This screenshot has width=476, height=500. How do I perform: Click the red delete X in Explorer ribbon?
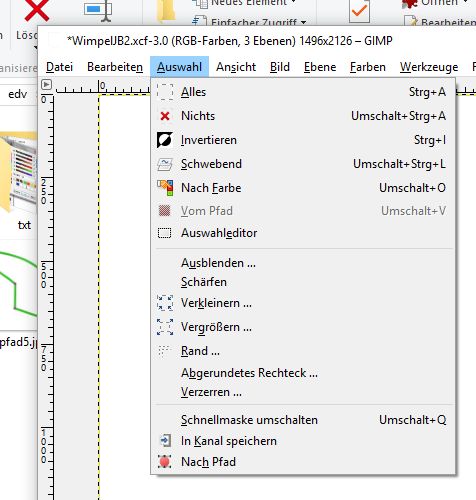point(37,9)
